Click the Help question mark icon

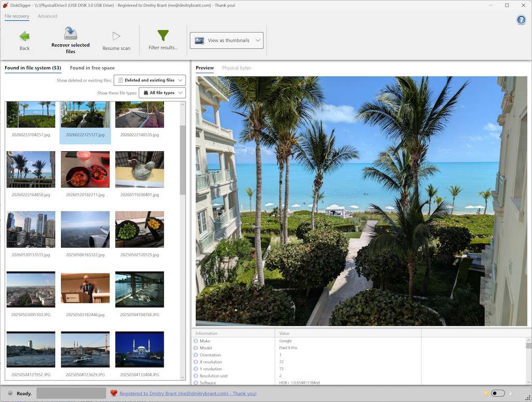pos(521,20)
